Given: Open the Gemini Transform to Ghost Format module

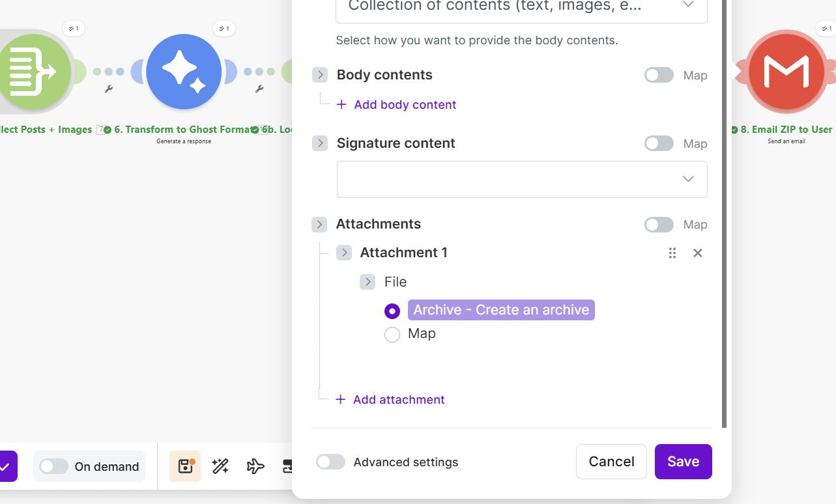Looking at the screenshot, I should (x=184, y=72).
